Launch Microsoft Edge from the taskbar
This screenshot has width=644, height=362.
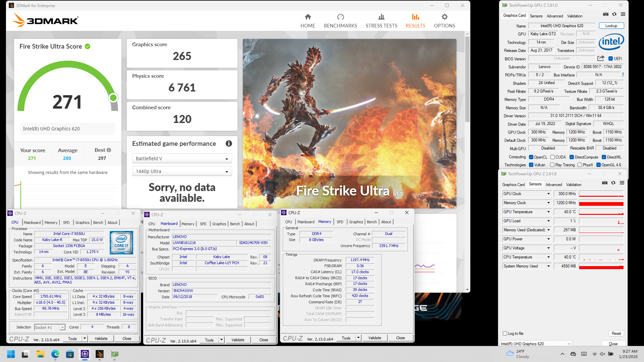tap(55, 354)
